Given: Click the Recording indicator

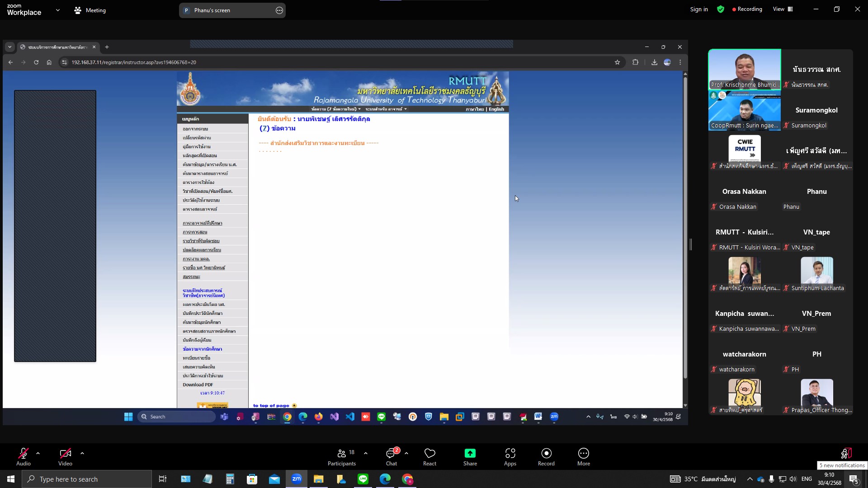Looking at the screenshot, I should pyautogui.click(x=747, y=9).
